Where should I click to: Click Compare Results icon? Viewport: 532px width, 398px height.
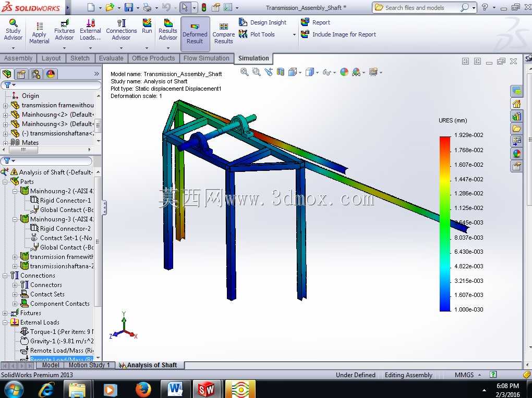[x=223, y=33]
